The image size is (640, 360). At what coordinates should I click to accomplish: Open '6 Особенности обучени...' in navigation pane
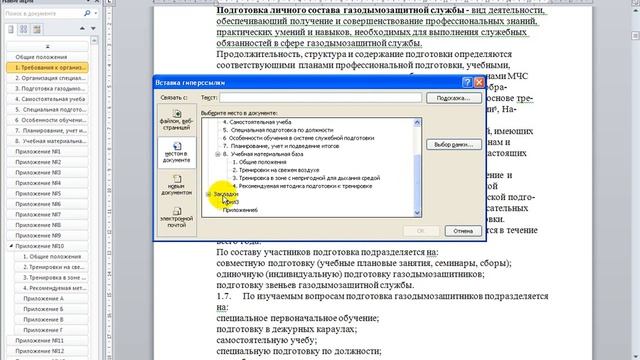coord(47,120)
